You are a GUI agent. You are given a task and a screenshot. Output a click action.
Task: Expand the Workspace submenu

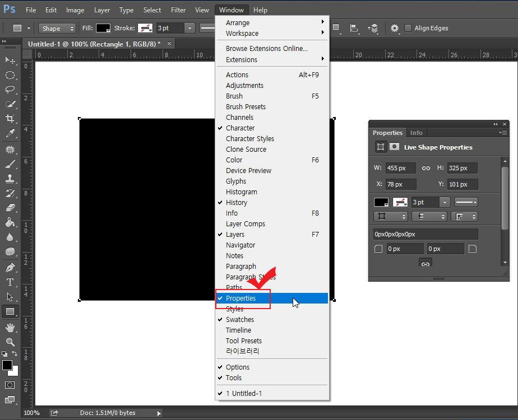(272, 34)
